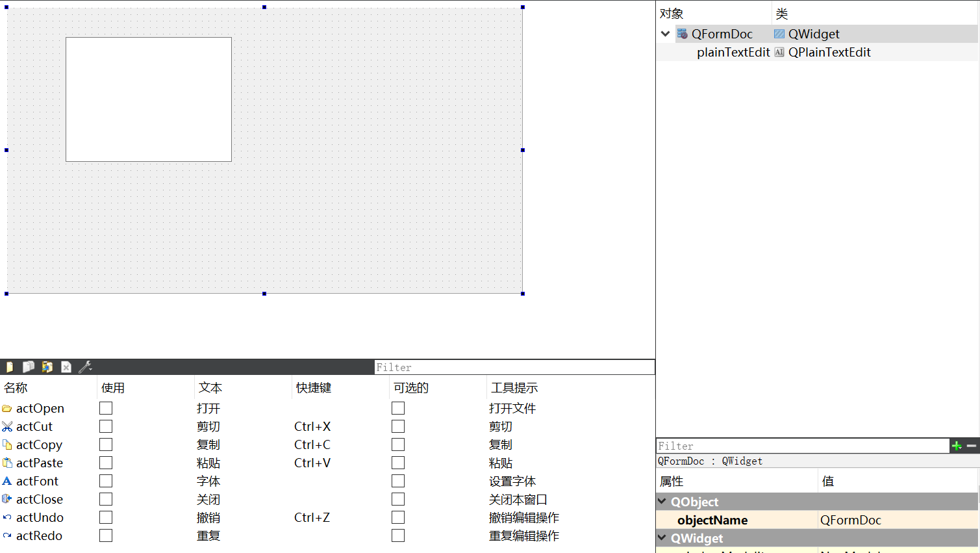Select the plainTextEdit row in the object tree

point(817,52)
